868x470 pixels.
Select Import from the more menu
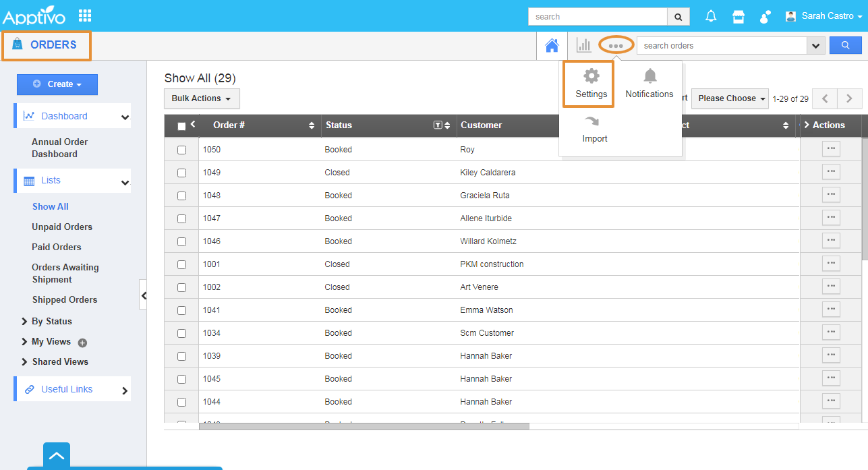595,129
